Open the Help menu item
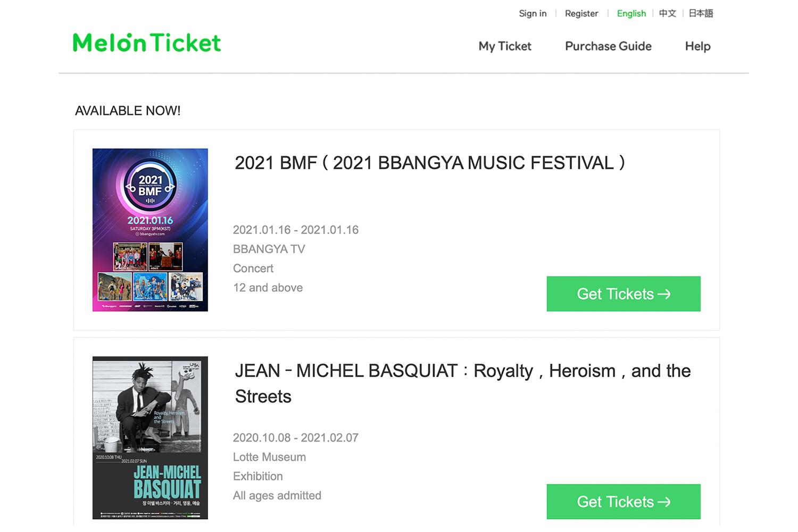The image size is (798, 532). click(x=697, y=46)
